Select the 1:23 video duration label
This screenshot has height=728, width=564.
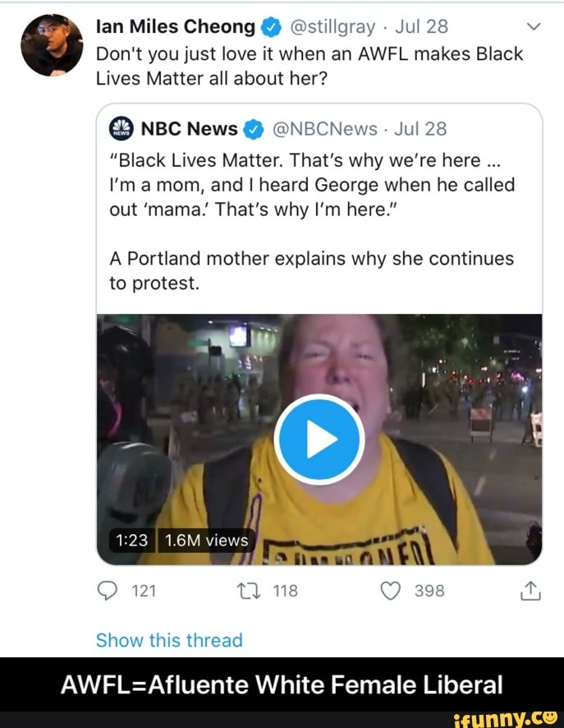(x=131, y=540)
